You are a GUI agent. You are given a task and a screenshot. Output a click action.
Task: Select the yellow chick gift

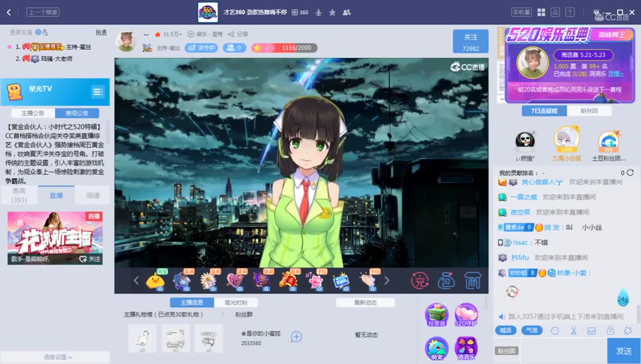tap(155, 280)
